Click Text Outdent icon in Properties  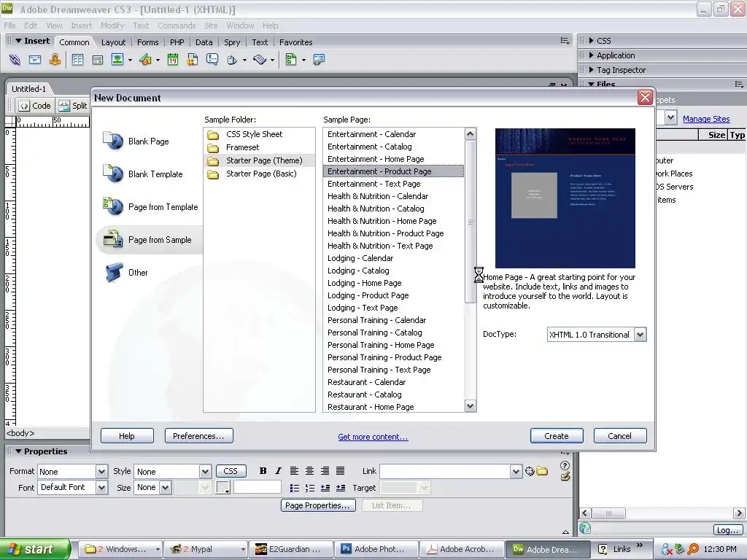pos(325,488)
